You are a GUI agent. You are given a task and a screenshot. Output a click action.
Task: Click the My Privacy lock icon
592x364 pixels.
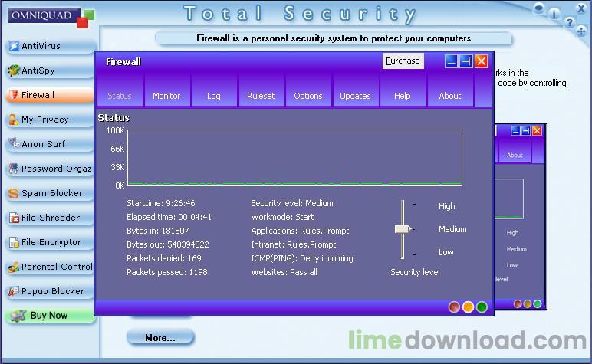pos(14,120)
